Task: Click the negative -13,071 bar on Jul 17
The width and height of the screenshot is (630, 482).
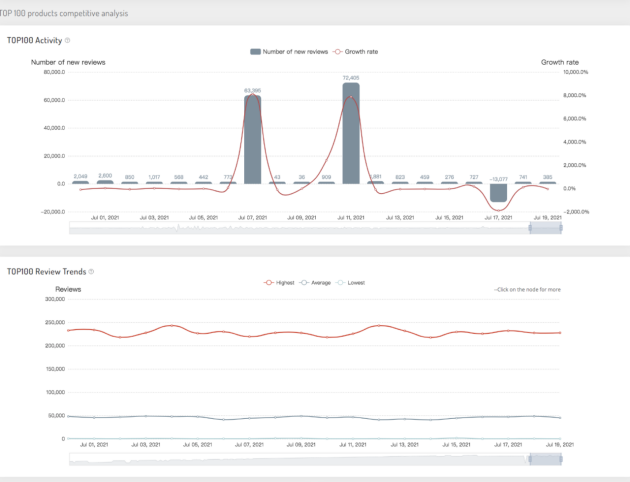Action: point(498,193)
